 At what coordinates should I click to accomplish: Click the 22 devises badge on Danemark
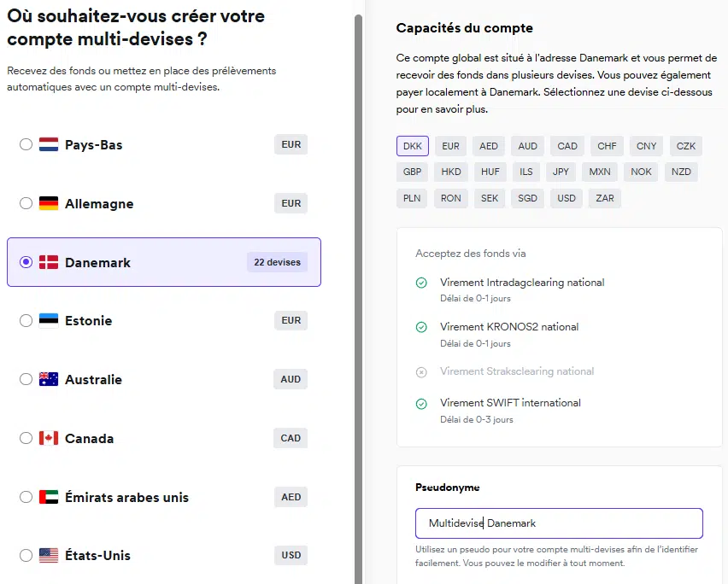pos(277,262)
